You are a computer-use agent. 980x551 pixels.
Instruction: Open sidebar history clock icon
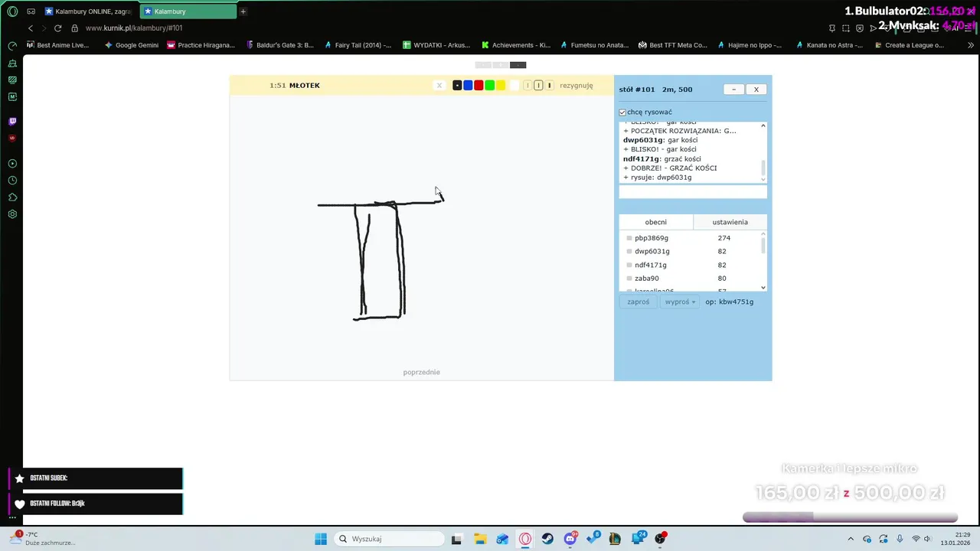(x=12, y=181)
